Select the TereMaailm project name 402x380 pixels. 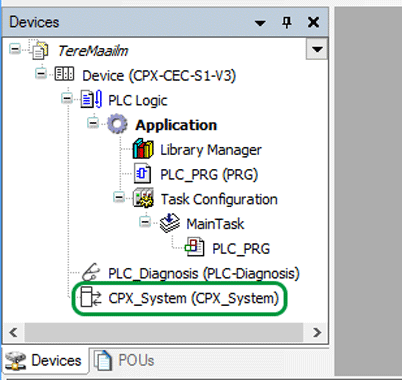(x=93, y=51)
